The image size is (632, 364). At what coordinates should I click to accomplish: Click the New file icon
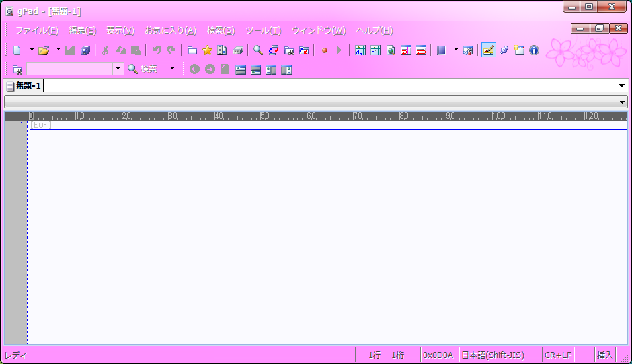click(x=17, y=50)
